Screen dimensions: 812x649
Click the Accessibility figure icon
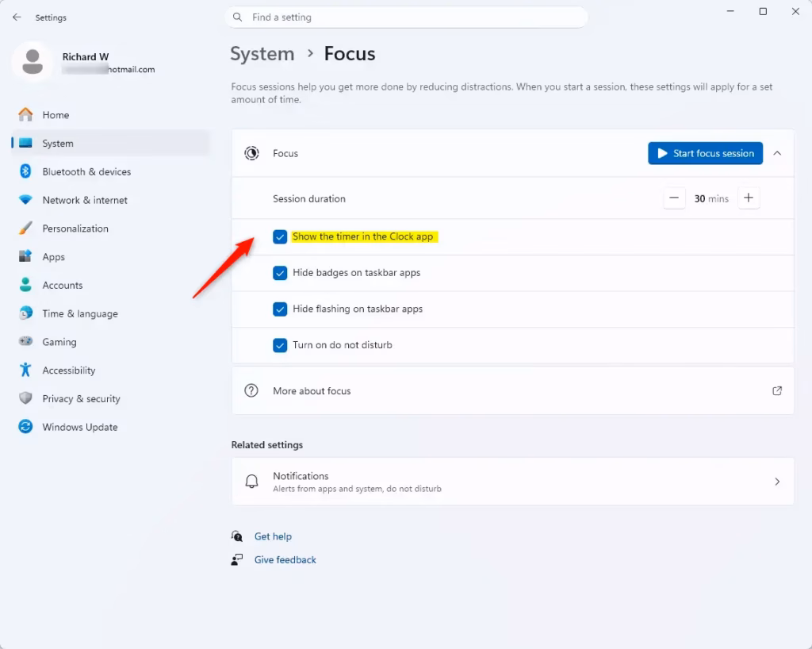tap(25, 370)
